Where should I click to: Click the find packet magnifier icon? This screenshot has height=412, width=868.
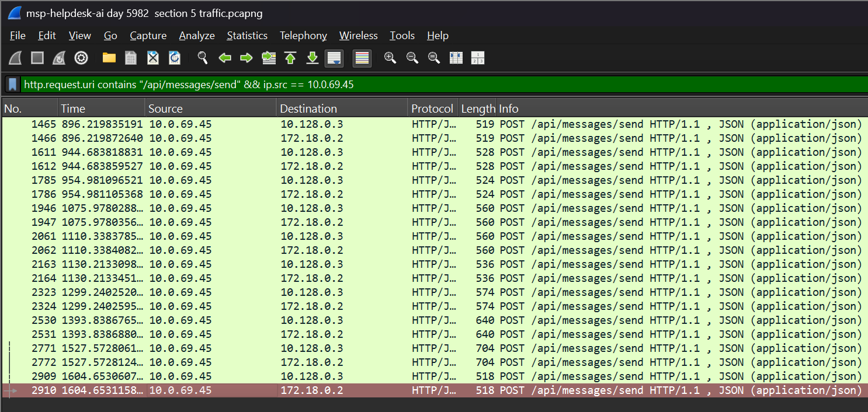point(203,58)
